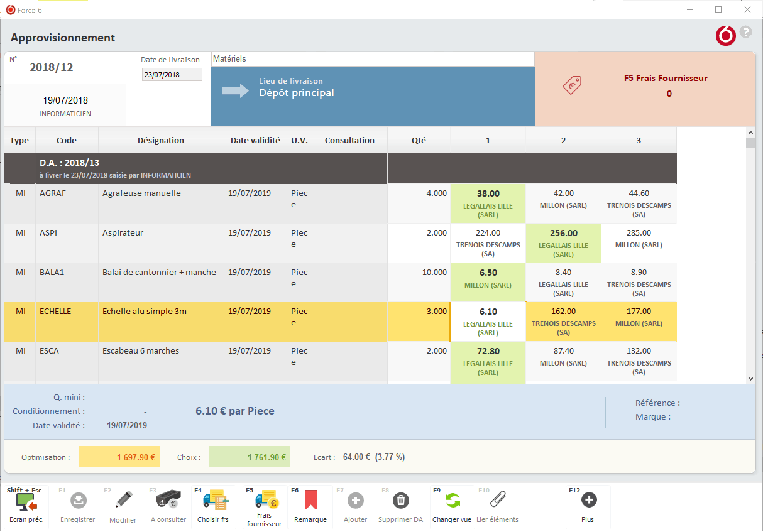Click the Changer vue refresh arrows icon
Image resolution: width=763 pixels, height=532 pixels.
pos(453,501)
